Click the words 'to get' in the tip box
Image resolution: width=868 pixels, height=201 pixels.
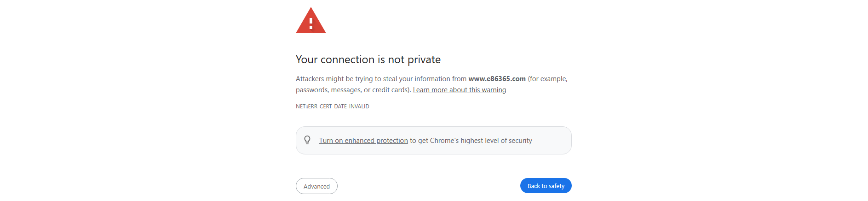click(x=419, y=141)
